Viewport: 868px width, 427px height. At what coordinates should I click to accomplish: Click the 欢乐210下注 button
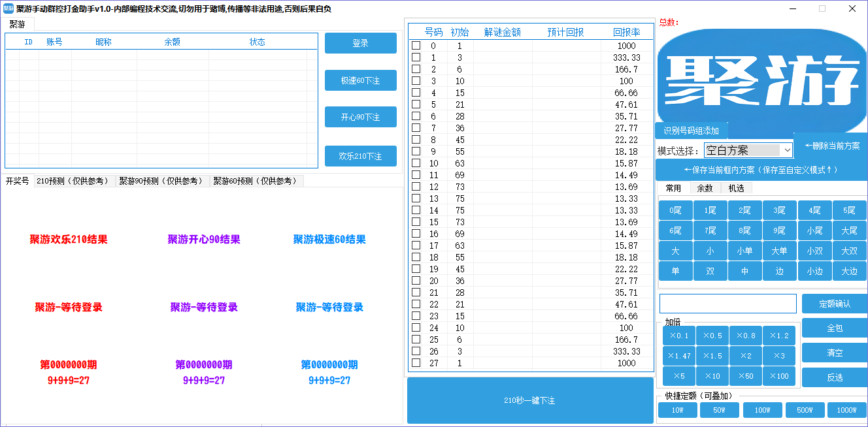[360, 156]
